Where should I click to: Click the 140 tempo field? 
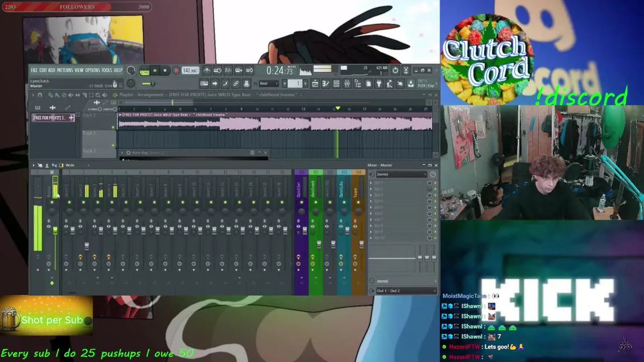[x=190, y=70]
